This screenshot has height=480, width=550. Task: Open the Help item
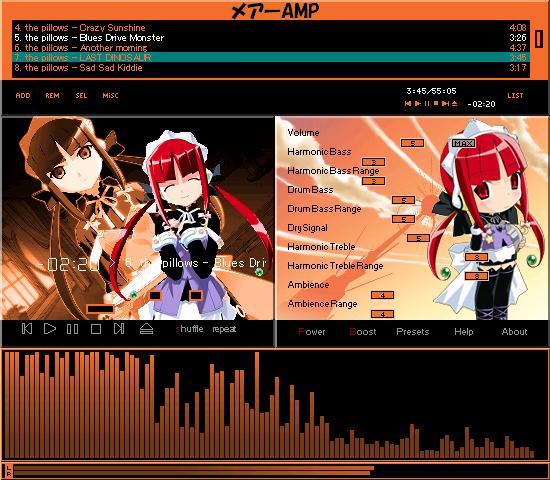[464, 332]
